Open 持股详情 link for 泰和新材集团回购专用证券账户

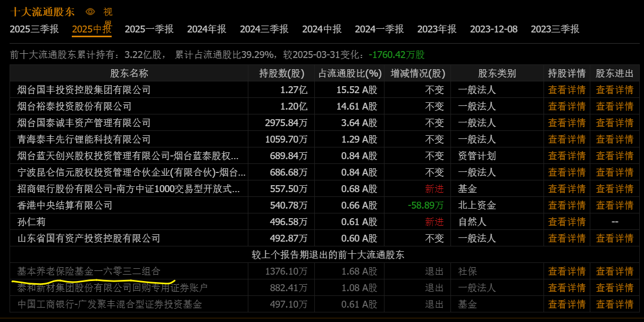567,288
